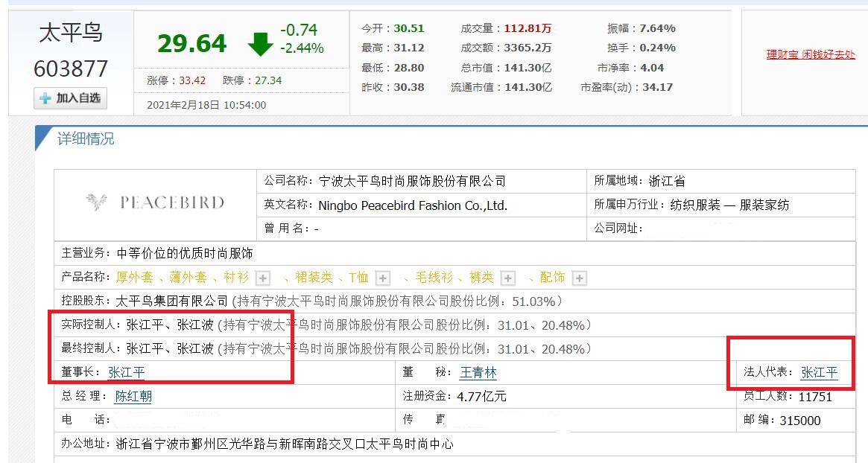Click the 员工人数 value 11751

tap(815, 396)
